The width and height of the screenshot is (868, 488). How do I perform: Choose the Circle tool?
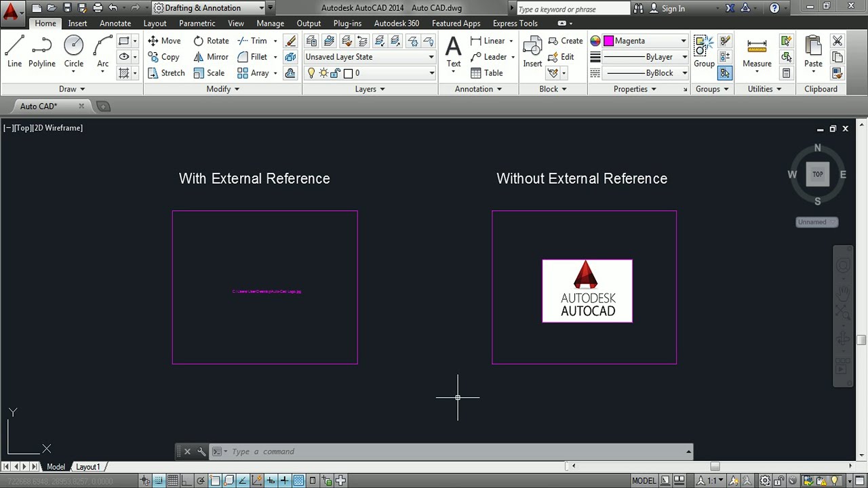click(74, 52)
